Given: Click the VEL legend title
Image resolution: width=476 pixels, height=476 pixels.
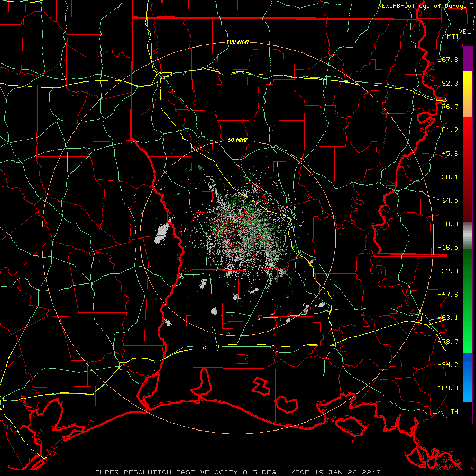Looking at the screenshot, I should [464, 32].
